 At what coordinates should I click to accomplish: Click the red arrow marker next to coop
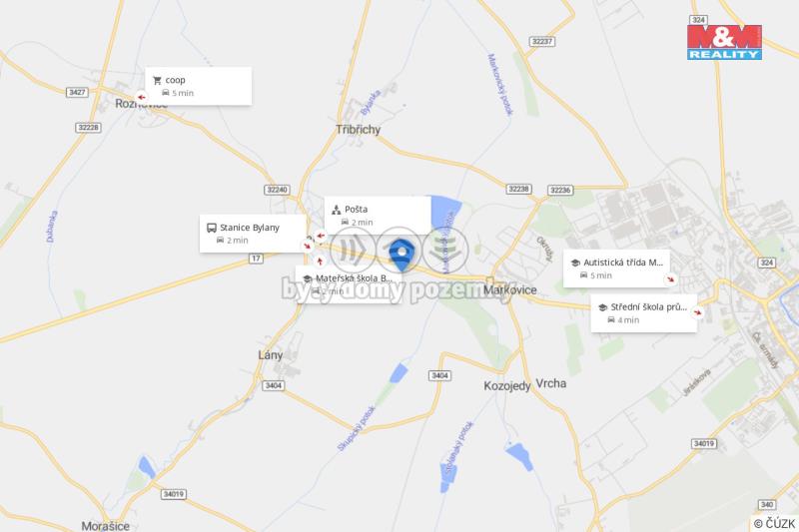tap(141, 97)
